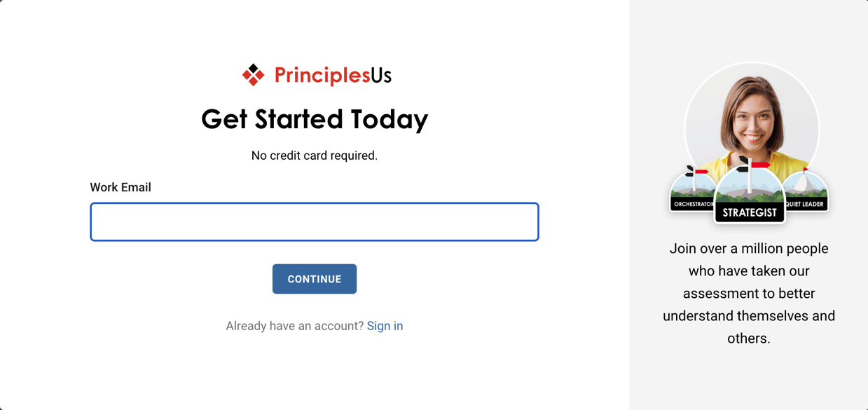
Task: Click the red flag on the Strategist badge
Action: coord(759,164)
